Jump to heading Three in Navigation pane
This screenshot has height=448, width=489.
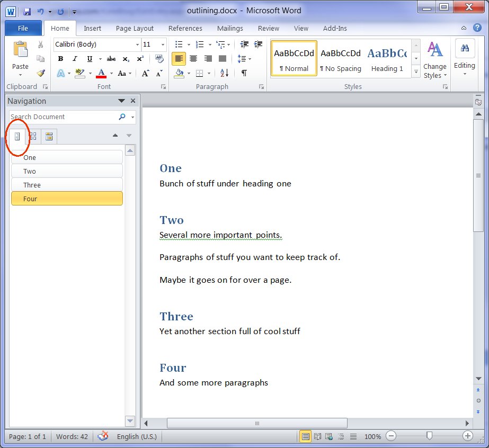pos(67,185)
